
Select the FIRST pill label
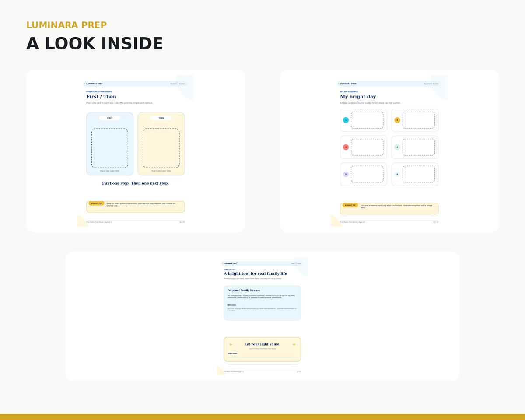point(110,118)
